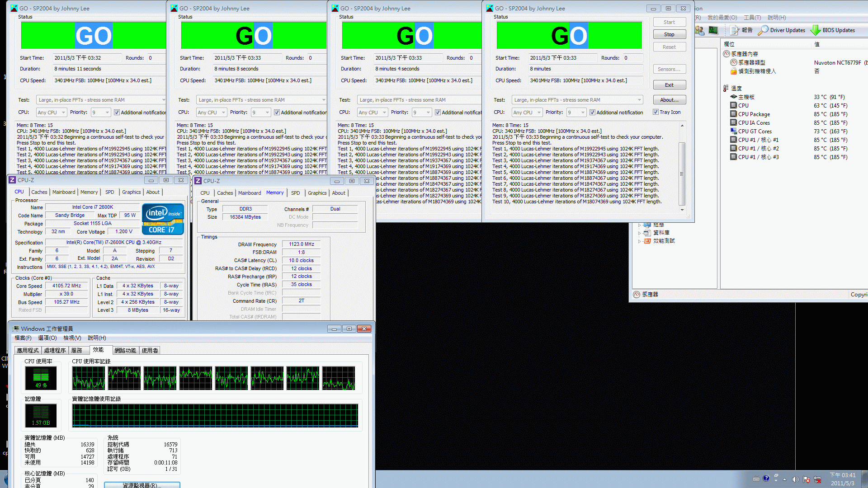Click the Start Time field in fourth SP2004
This screenshot has height=488, width=868.
pyautogui.click(x=562, y=58)
